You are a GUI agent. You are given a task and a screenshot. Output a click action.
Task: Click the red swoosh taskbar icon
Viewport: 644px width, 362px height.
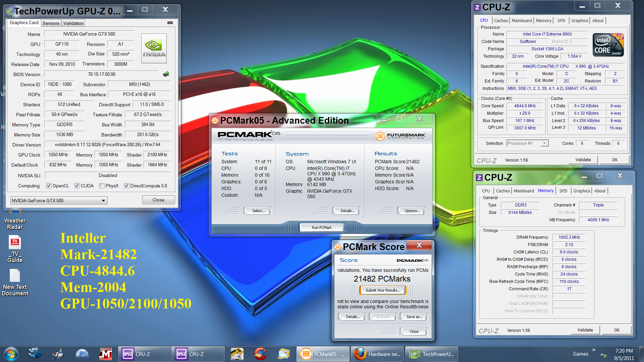pyautogui.click(x=260, y=354)
